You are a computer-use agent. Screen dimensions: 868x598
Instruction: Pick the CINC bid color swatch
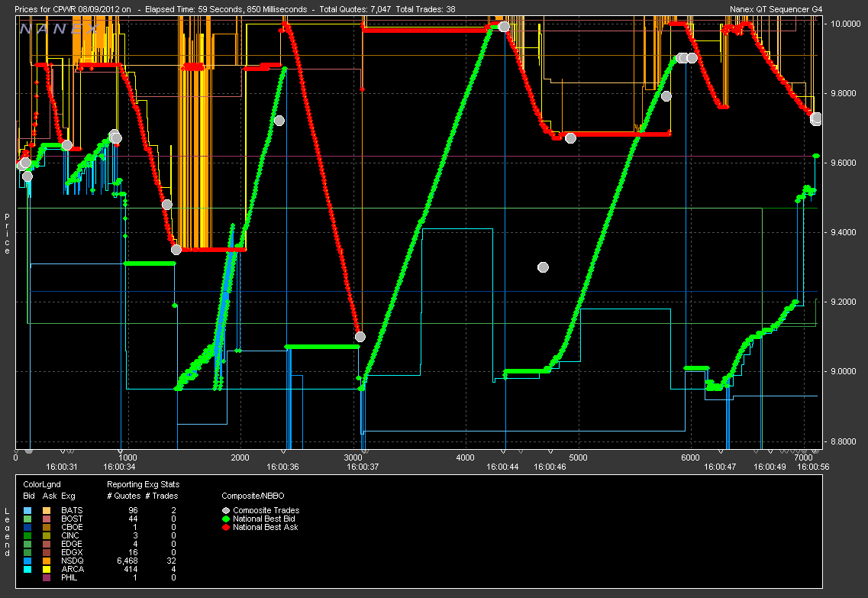click(x=27, y=535)
